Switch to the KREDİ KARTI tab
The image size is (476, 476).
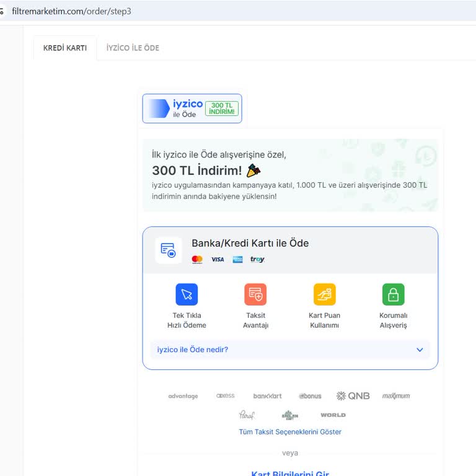tap(65, 48)
